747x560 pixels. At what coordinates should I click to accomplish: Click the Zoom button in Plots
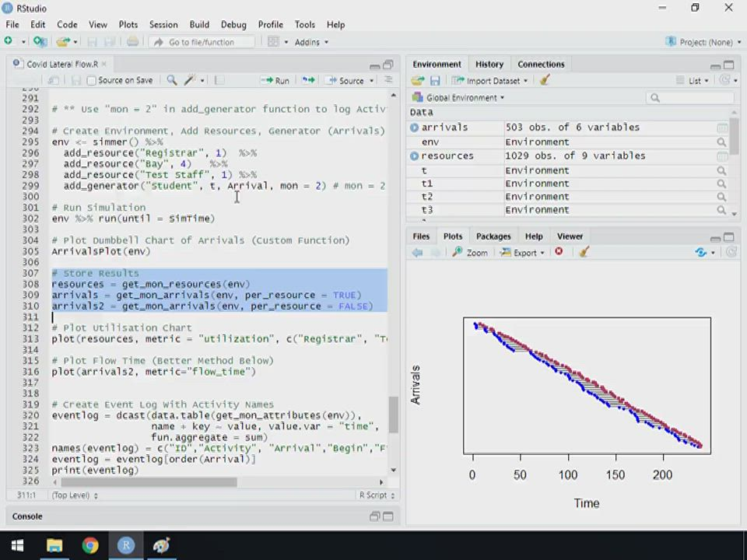click(x=471, y=253)
